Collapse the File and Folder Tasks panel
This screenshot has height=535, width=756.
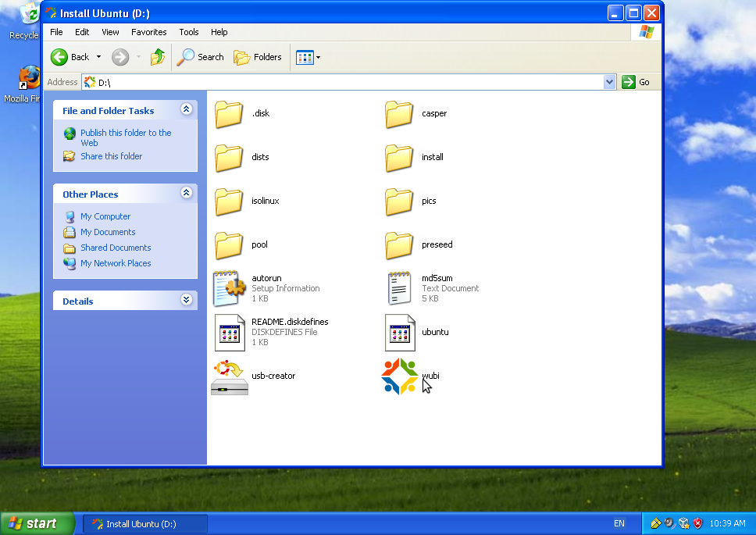click(x=186, y=109)
